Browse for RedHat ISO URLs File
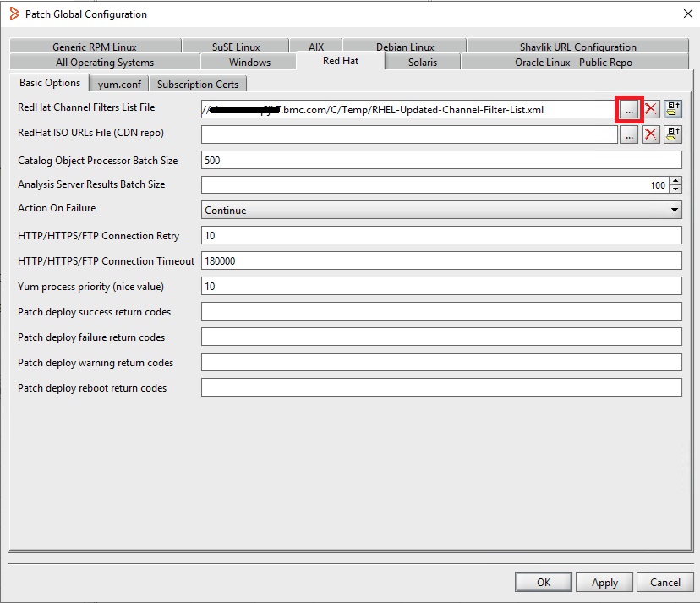 tap(628, 134)
